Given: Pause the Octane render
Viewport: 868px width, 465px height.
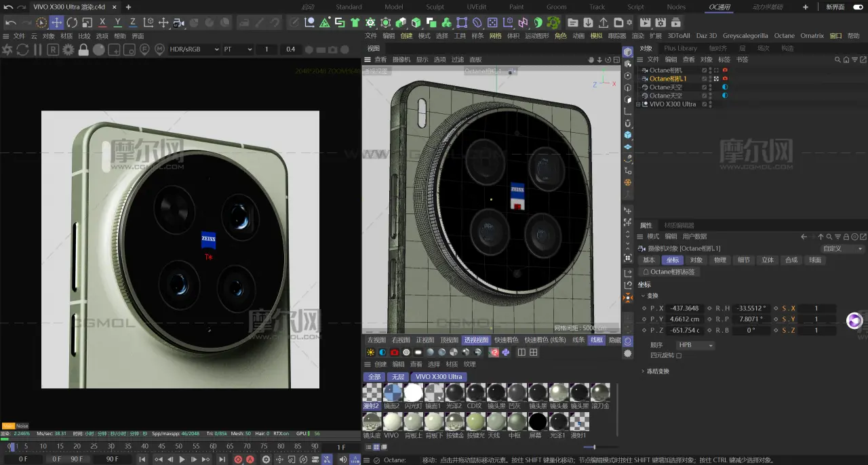Looking at the screenshot, I should [38, 49].
